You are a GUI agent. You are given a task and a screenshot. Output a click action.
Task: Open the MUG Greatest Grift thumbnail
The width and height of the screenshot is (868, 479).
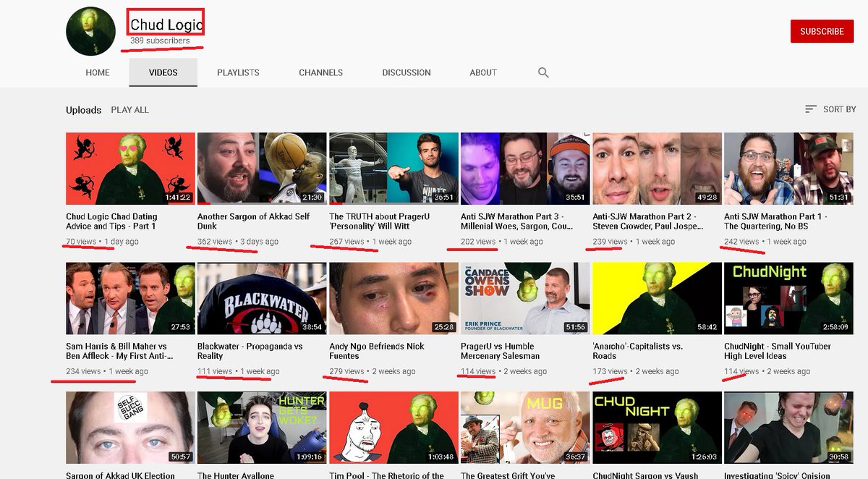click(525, 428)
